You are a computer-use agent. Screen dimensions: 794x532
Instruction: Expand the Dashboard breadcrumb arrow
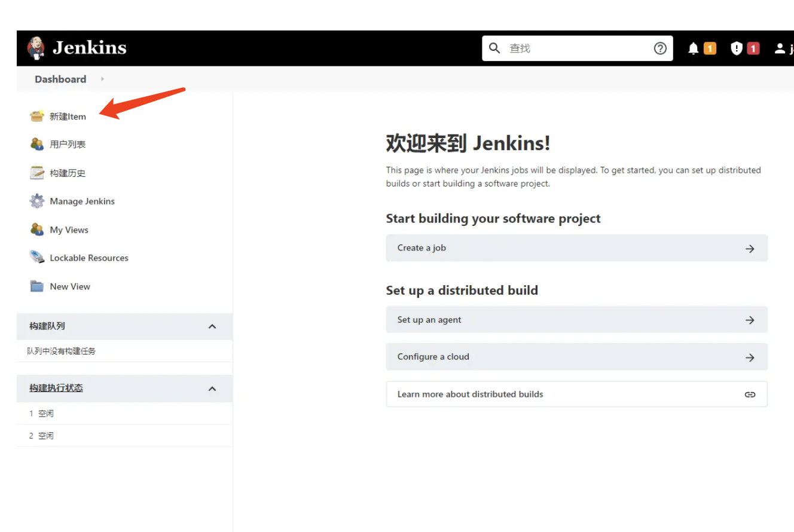[x=103, y=79]
